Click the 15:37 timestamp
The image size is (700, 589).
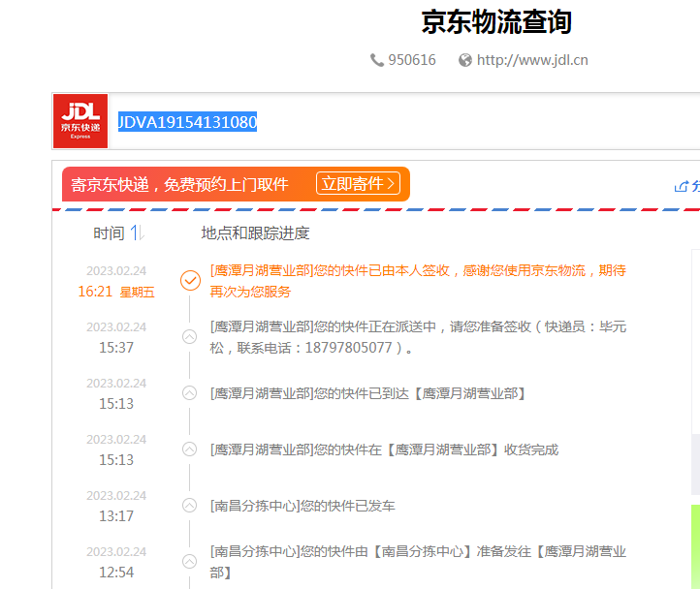(x=116, y=348)
